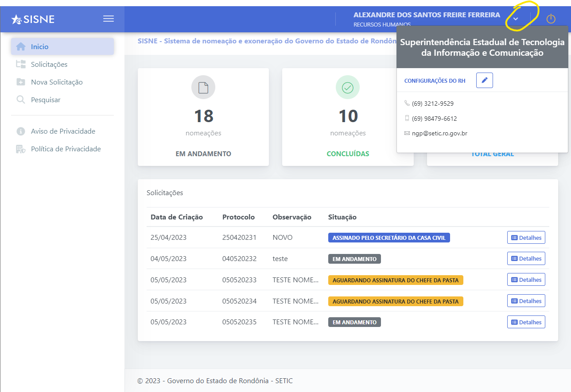The image size is (571, 392).
Task: Click the Pesquisar magnifier icon
Action: [x=21, y=100]
